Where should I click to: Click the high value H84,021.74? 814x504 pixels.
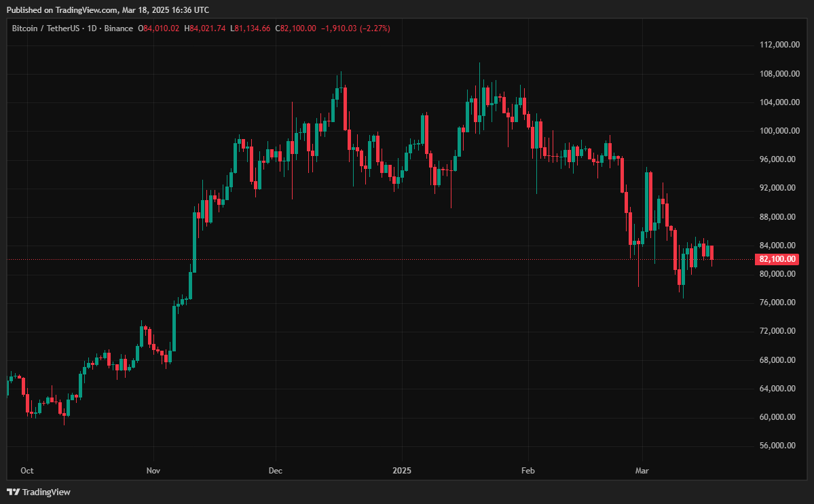204,28
